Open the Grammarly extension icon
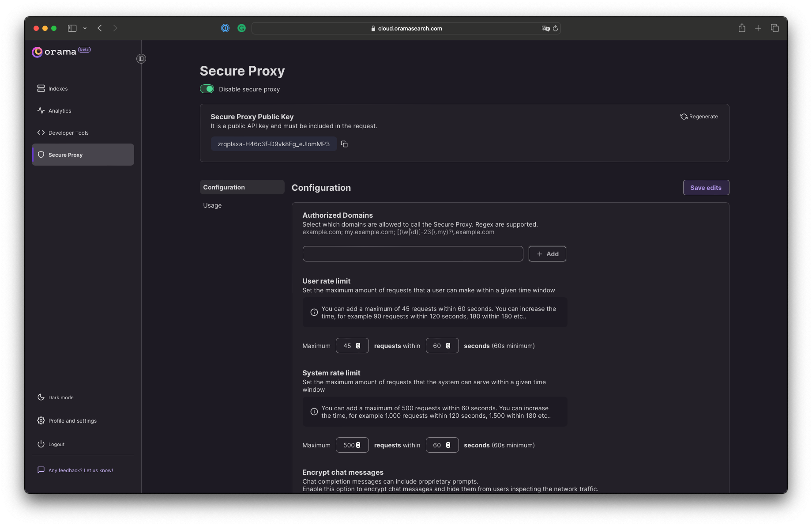Viewport: 812px width, 526px height. click(241, 28)
